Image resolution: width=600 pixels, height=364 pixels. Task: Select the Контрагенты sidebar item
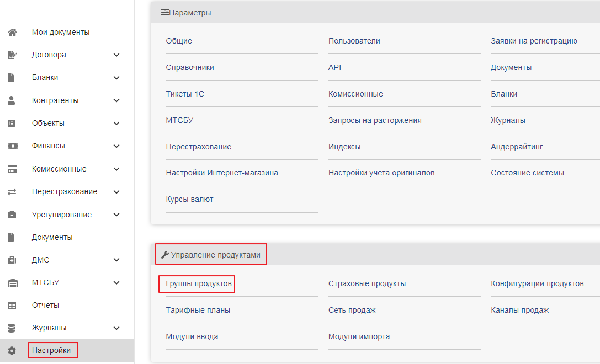coord(55,100)
